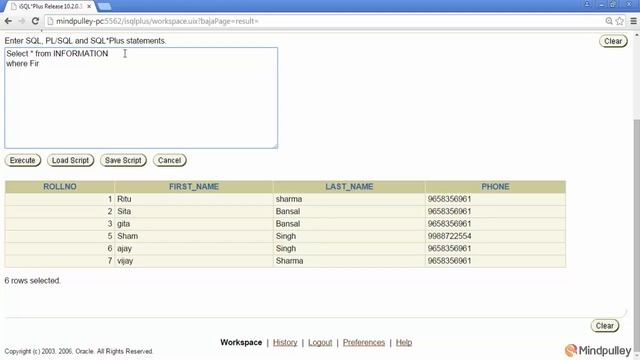Viewport: 640px width, 360px height.
Task: Click the PHONE column header
Action: [x=495, y=187]
